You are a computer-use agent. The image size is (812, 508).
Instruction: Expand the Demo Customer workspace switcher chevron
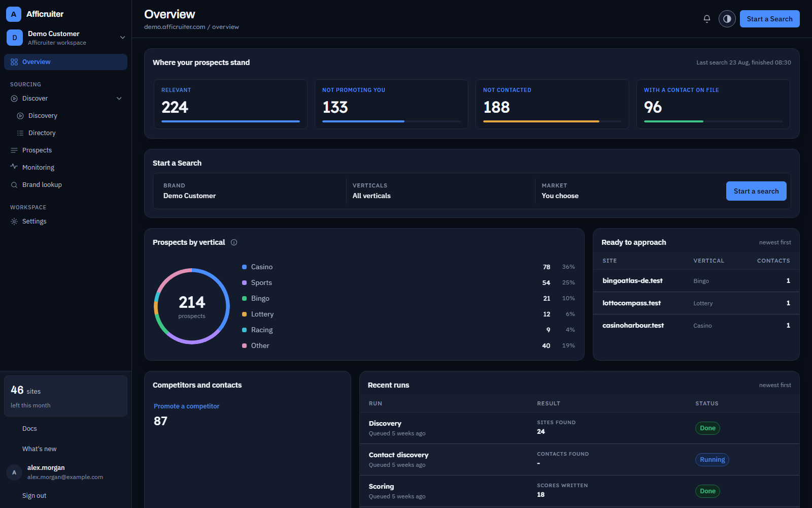coord(122,38)
